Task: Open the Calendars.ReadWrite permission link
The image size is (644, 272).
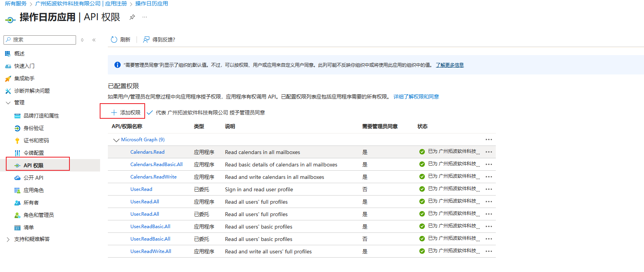Action: click(153, 177)
